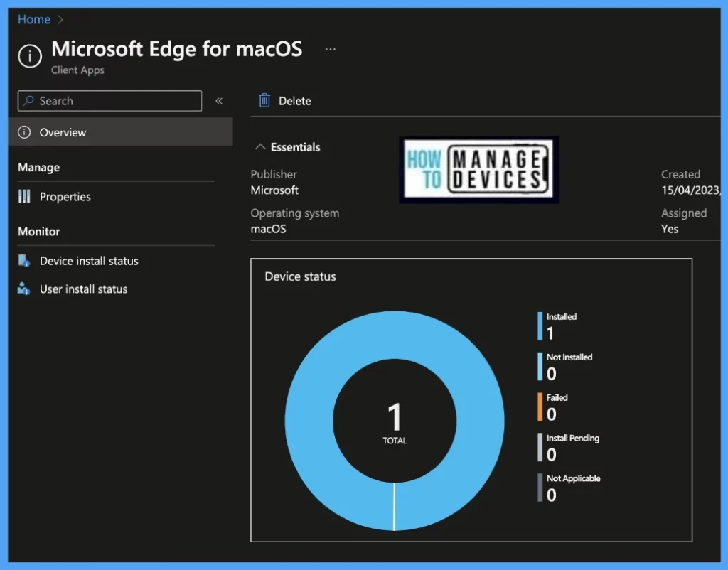Viewport: 728px width, 570px height.
Task: Click the trash can Delete icon
Action: pos(264,100)
